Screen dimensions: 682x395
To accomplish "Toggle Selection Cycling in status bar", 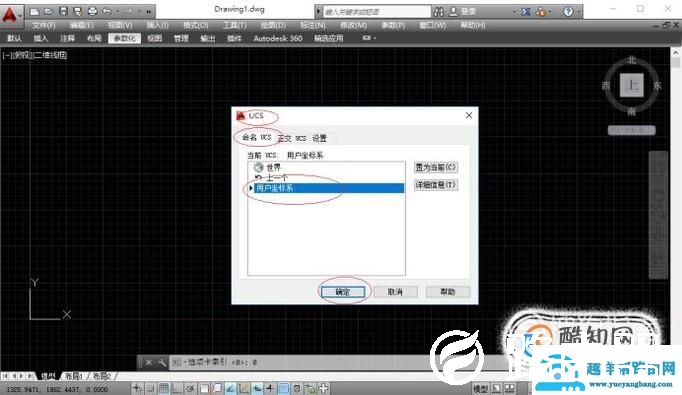I will pos(311,388).
